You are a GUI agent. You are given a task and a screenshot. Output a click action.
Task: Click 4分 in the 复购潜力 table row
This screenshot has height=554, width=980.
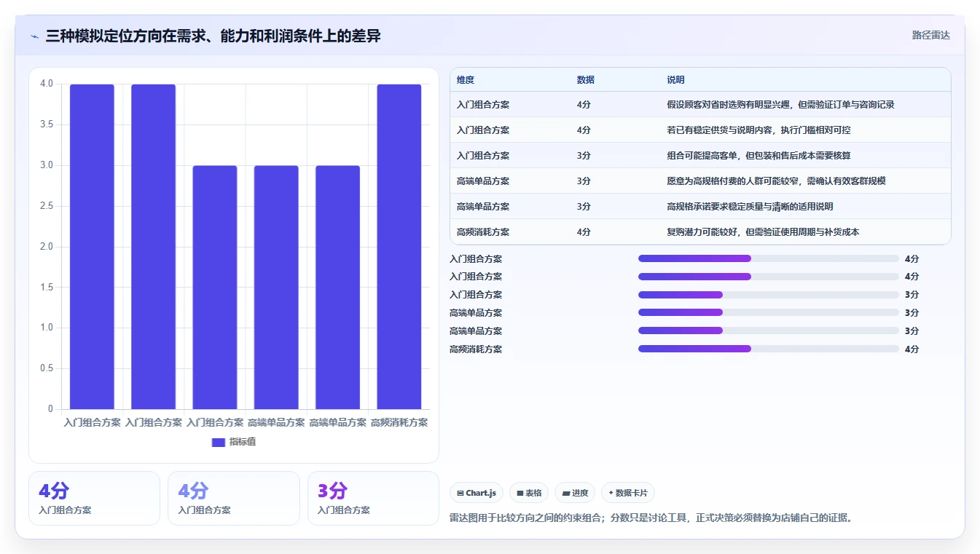584,232
